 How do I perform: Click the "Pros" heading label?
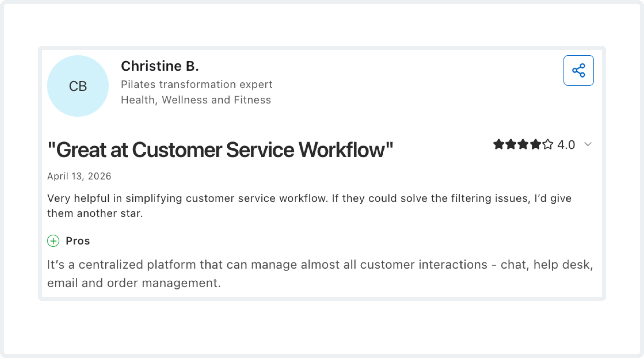point(78,241)
